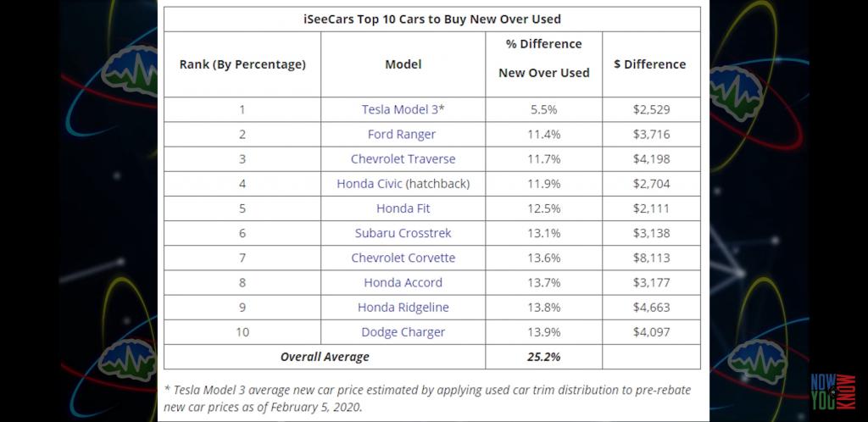
Task: Click the brain graphic in the lower-right background
Action: coord(759,361)
